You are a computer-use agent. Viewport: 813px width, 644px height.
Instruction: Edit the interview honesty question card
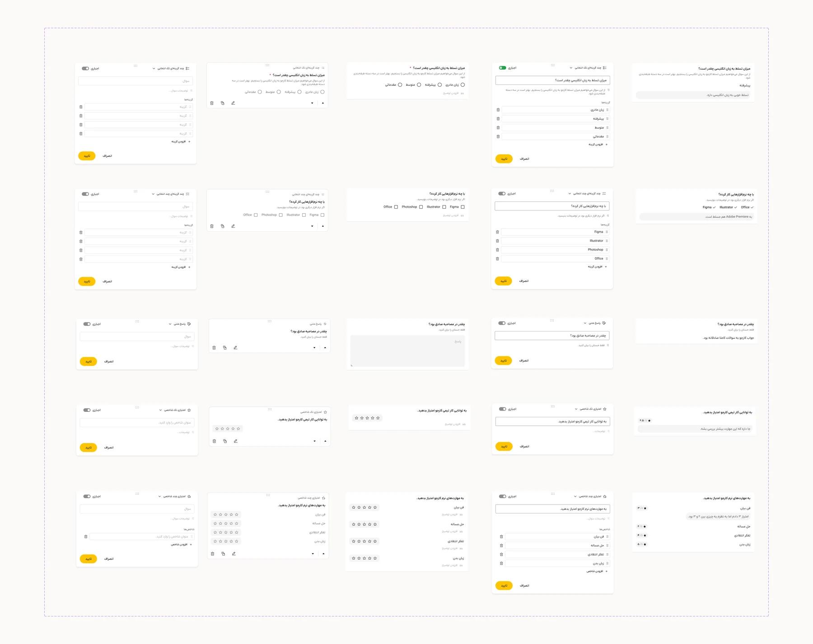[235, 347]
